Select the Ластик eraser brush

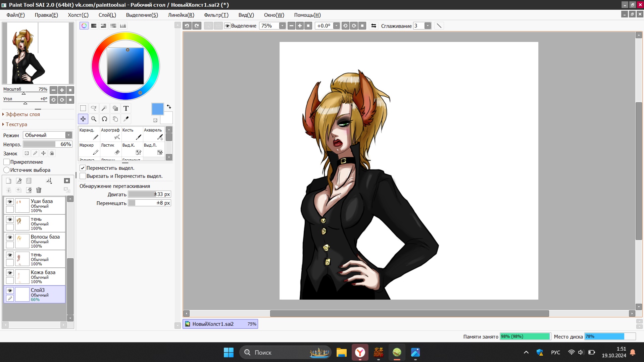110,149
